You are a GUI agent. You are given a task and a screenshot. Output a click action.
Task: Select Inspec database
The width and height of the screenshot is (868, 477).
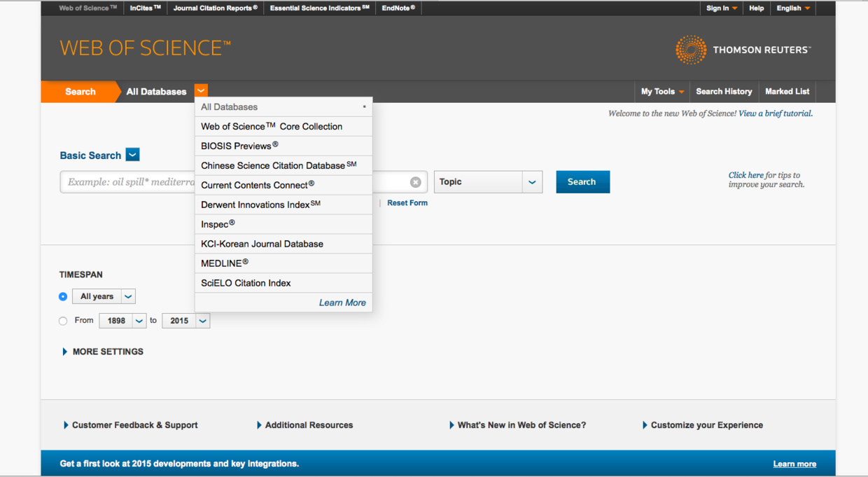pyautogui.click(x=283, y=225)
